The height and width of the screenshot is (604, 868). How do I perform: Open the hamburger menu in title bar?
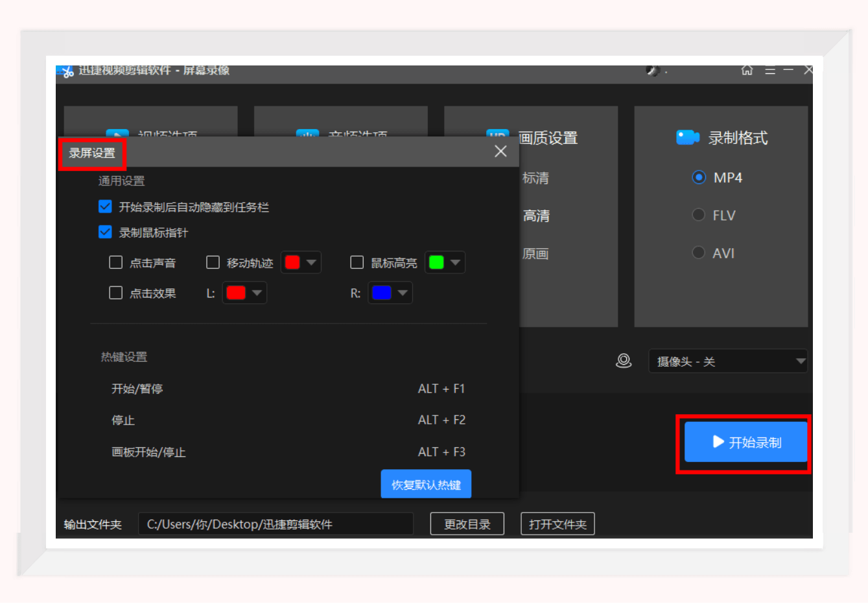point(770,70)
